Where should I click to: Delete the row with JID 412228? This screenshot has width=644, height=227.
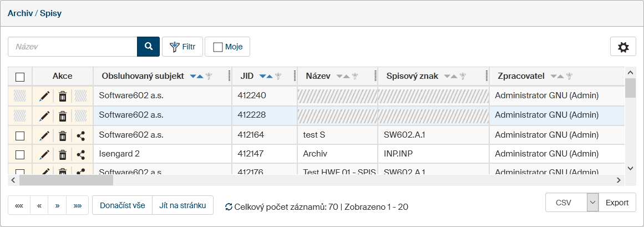click(x=63, y=116)
